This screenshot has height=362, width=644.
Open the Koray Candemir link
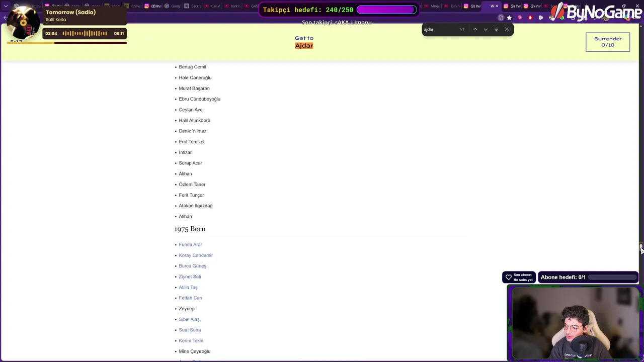tap(196, 255)
